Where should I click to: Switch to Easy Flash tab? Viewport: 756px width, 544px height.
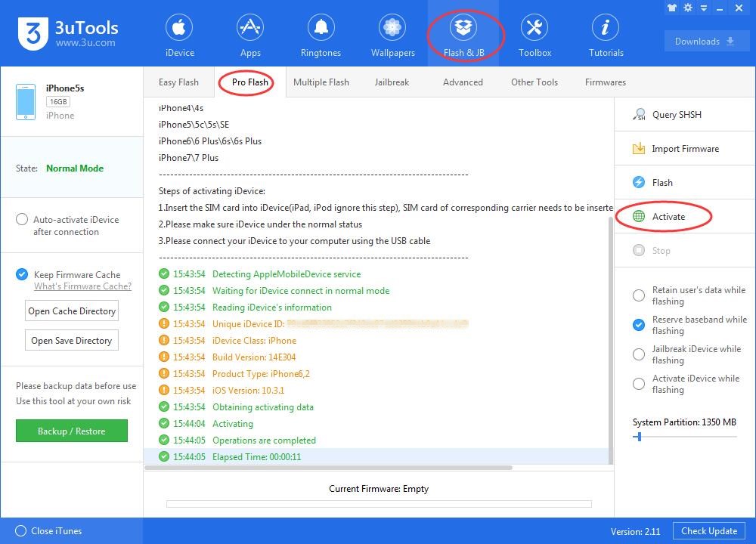coord(178,82)
